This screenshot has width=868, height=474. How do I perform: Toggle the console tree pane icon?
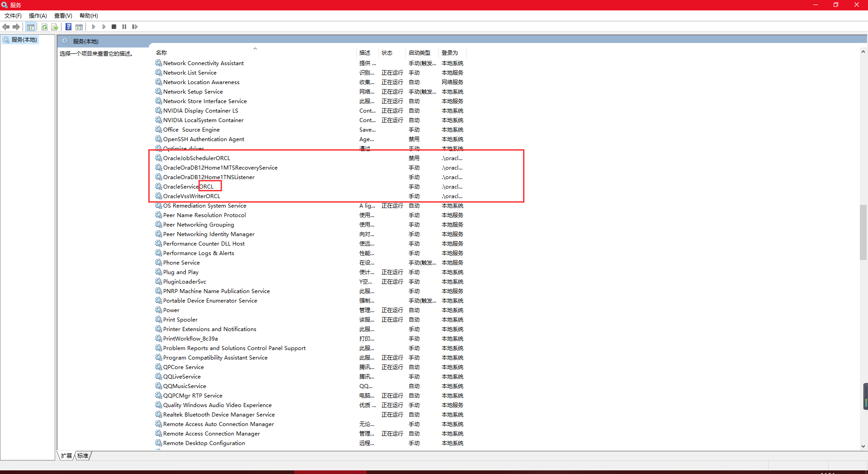tap(30, 27)
